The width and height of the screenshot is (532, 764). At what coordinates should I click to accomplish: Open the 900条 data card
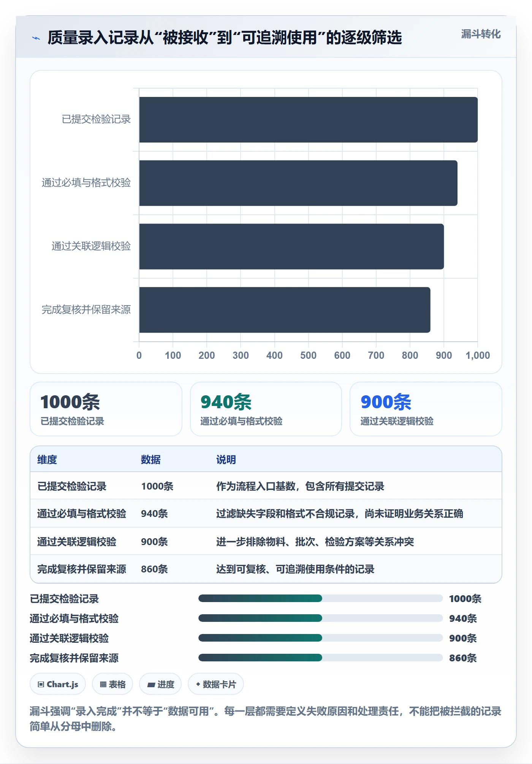point(426,409)
